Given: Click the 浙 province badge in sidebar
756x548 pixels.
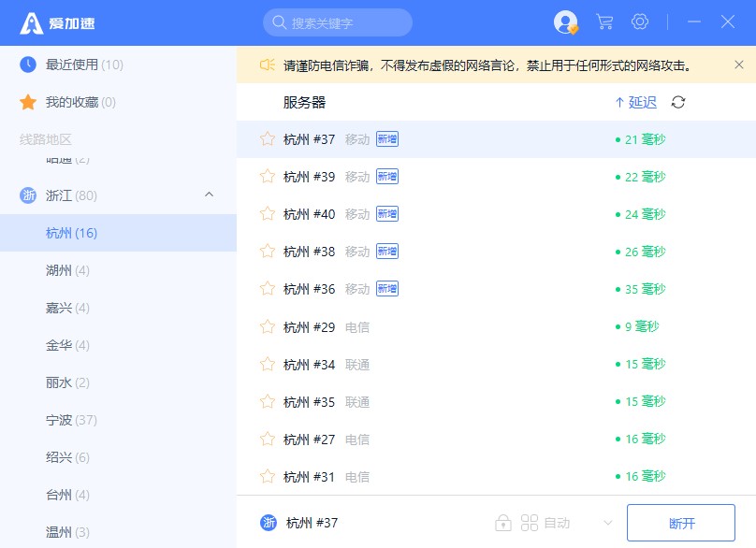Looking at the screenshot, I should click(28, 195).
